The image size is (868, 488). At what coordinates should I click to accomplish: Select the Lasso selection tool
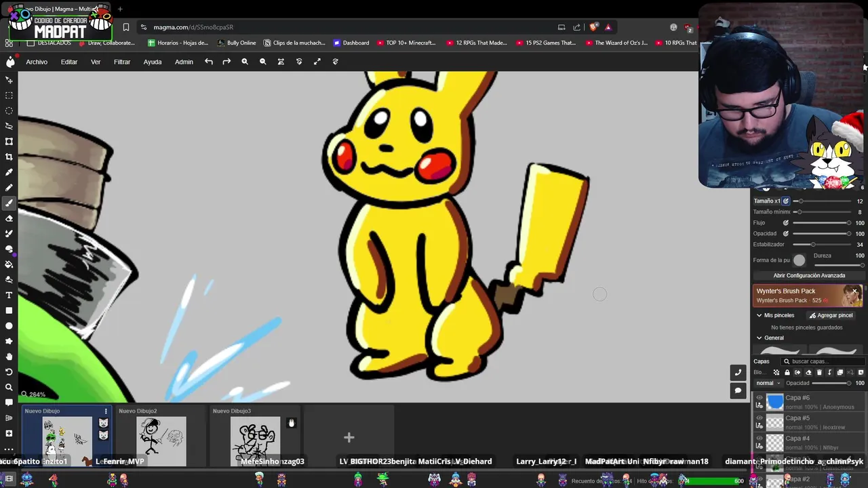click(x=9, y=126)
